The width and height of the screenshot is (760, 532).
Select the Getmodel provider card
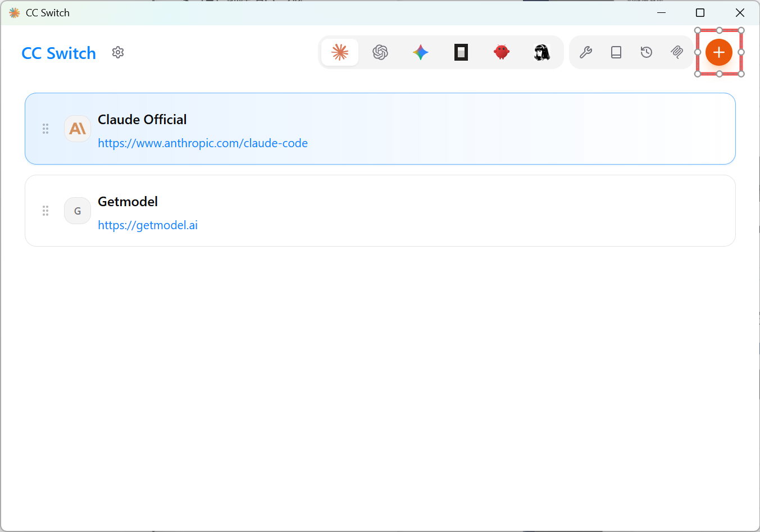pyautogui.click(x=380, y=211)
